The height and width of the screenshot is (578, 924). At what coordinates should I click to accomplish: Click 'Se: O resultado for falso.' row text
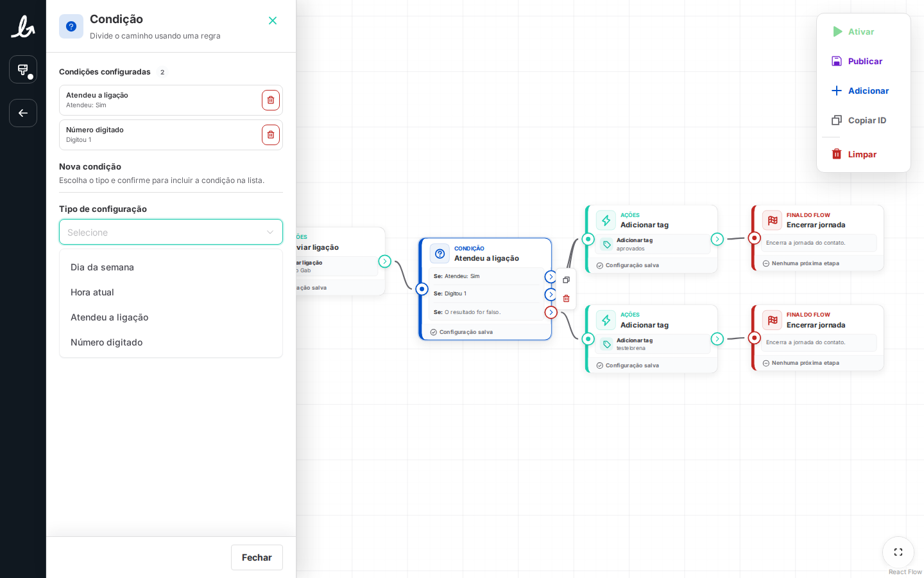pos(467,312)
